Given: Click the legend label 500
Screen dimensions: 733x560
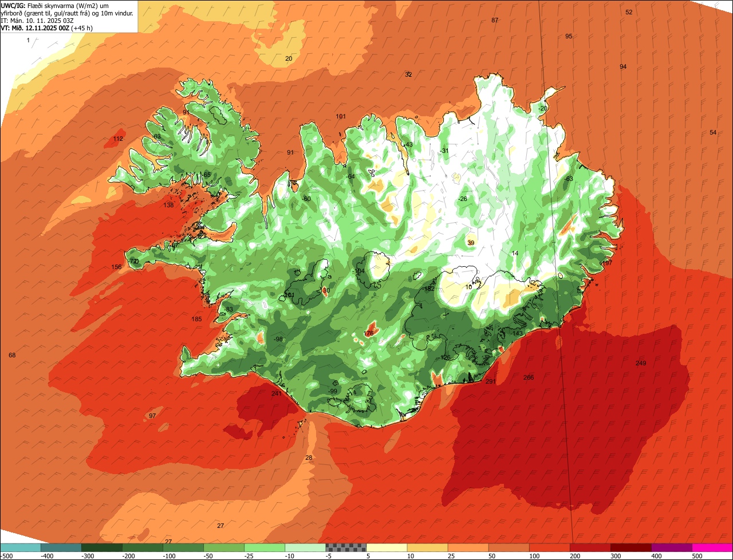Looking at the screenshot, I should [697, 556].
